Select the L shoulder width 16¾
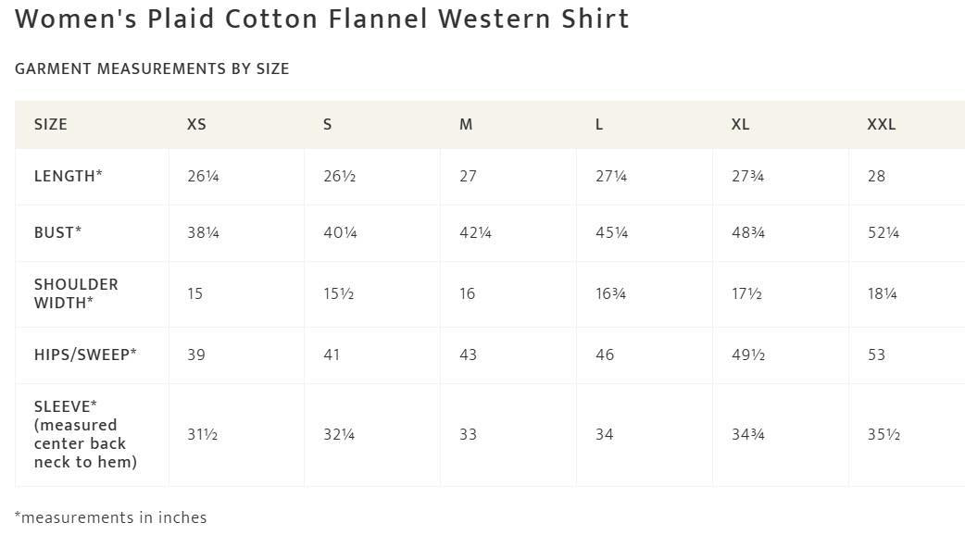 [610, 293]
